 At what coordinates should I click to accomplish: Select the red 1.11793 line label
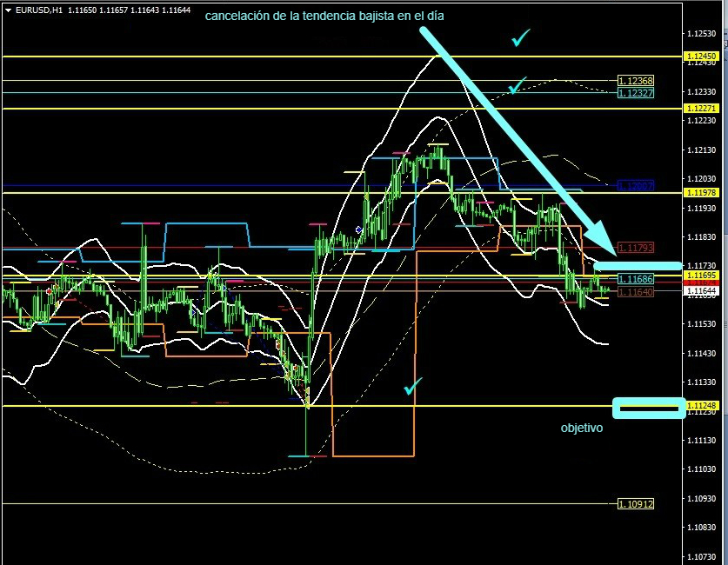(x=636, y=248)
